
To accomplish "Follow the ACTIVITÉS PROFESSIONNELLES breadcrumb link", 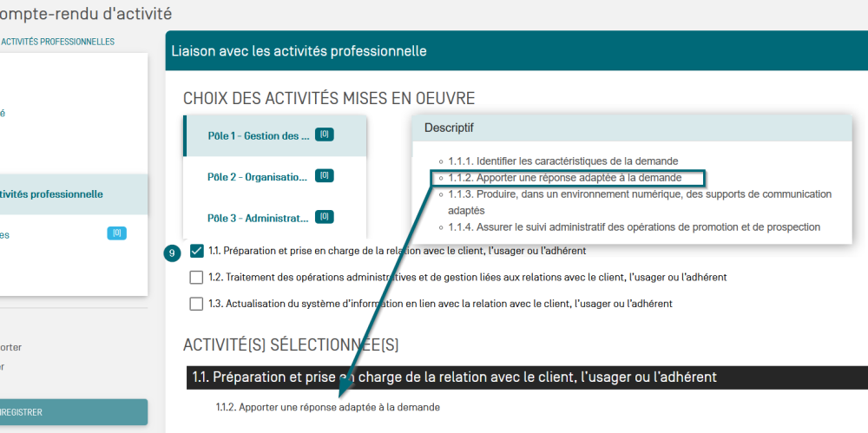I will point(57,42).
